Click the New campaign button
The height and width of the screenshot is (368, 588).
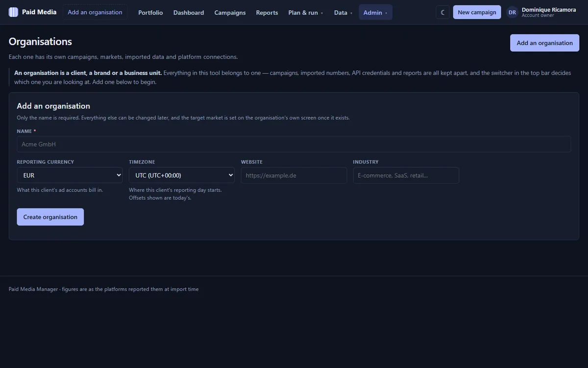pyautogui.click(x=477, y=12)
